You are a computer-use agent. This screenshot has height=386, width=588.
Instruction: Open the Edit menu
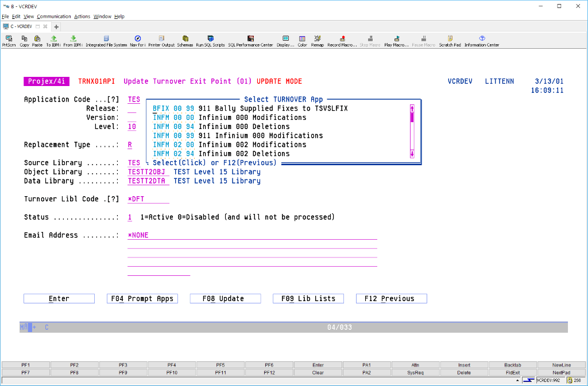click(16, 17)
